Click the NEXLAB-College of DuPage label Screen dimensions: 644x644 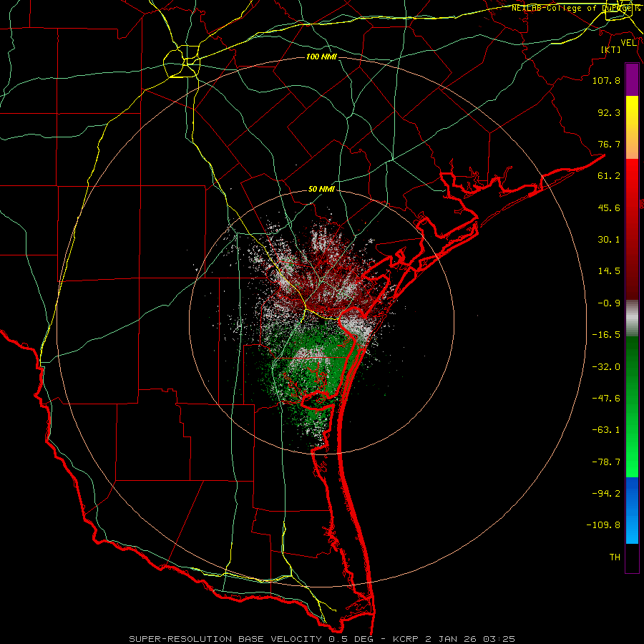575,8
